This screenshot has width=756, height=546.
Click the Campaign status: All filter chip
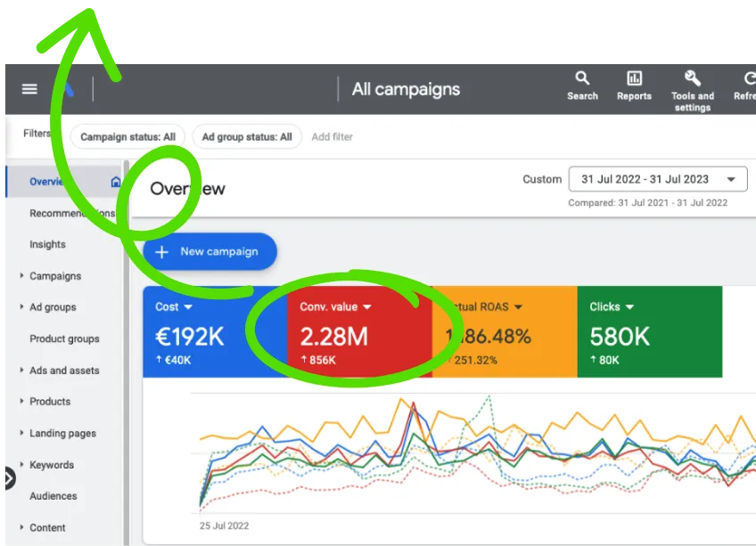tap(127, 137)
